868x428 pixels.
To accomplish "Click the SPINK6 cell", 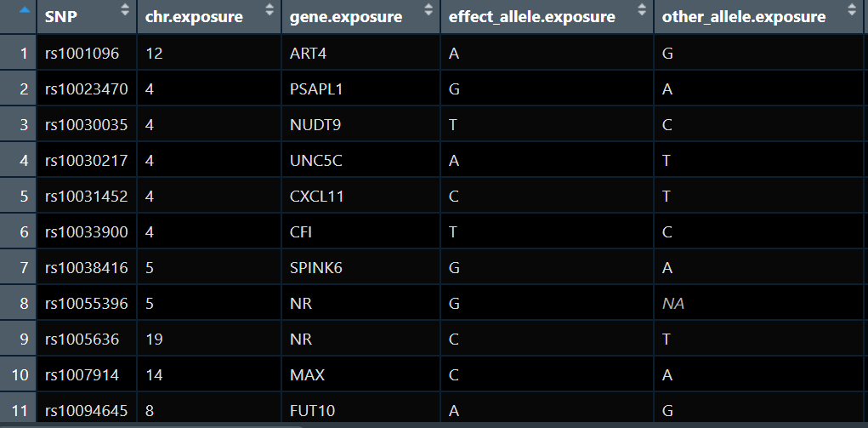I will click(x=361, y=268).
